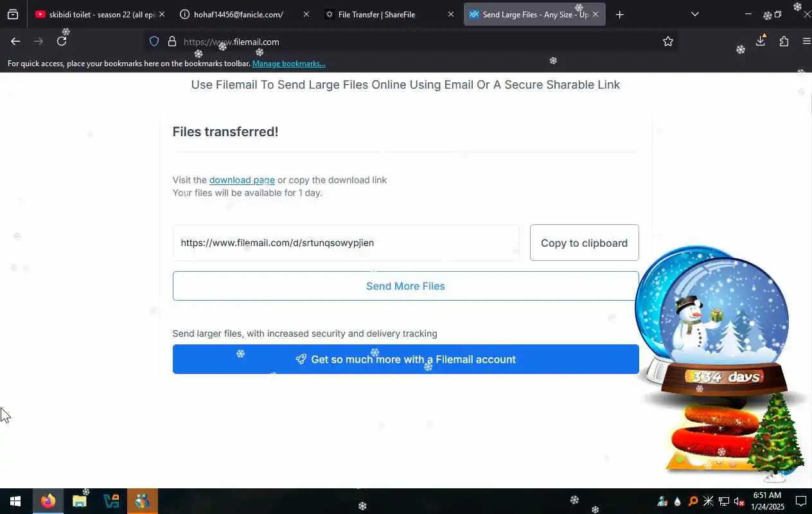Open the tracking protection shield icon
This screenshot has width=812, height=514.
154,42
